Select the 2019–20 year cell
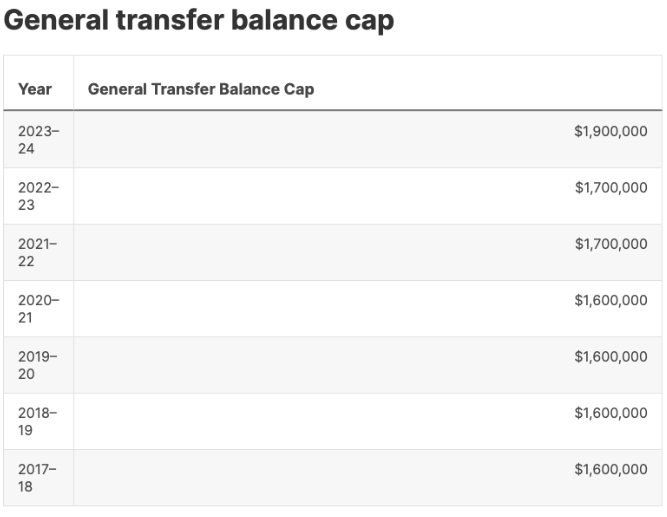 [38, 365]
